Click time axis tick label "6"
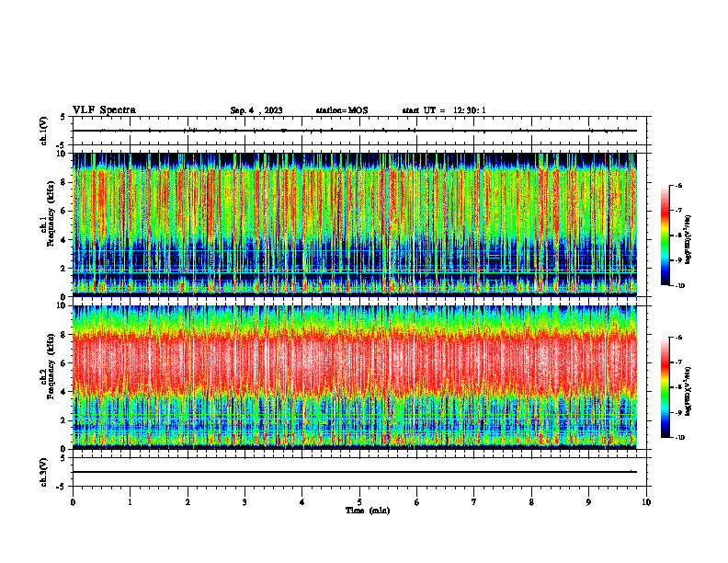This screenshot has height=563, width=728. 417,502
